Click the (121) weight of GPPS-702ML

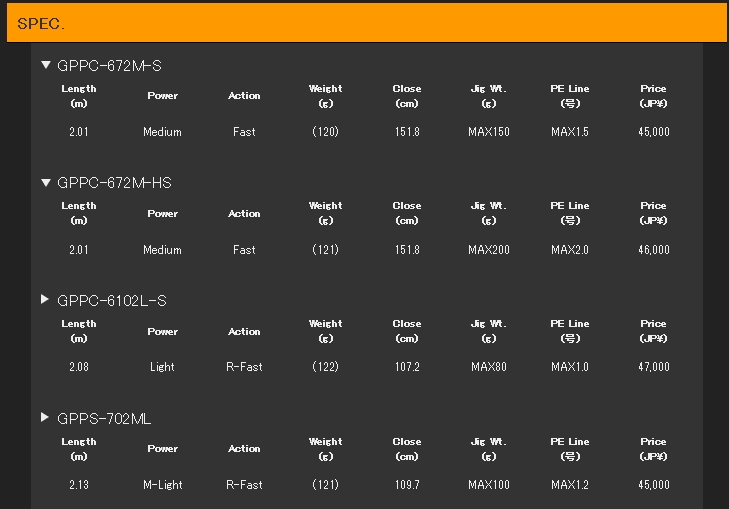point(325,485)
